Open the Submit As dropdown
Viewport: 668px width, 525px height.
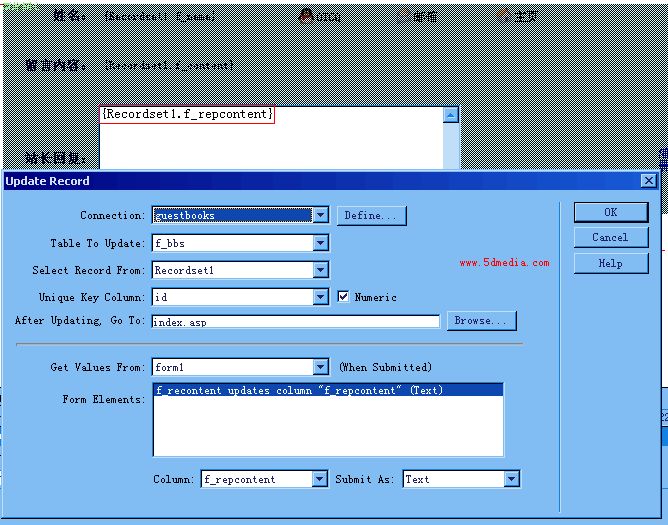click(512, 480)
